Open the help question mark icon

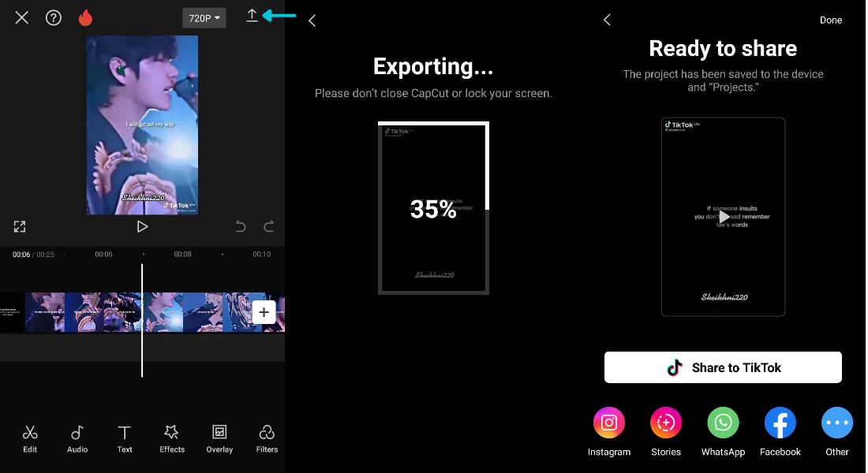pyautogui.click(x=54, y=17)
